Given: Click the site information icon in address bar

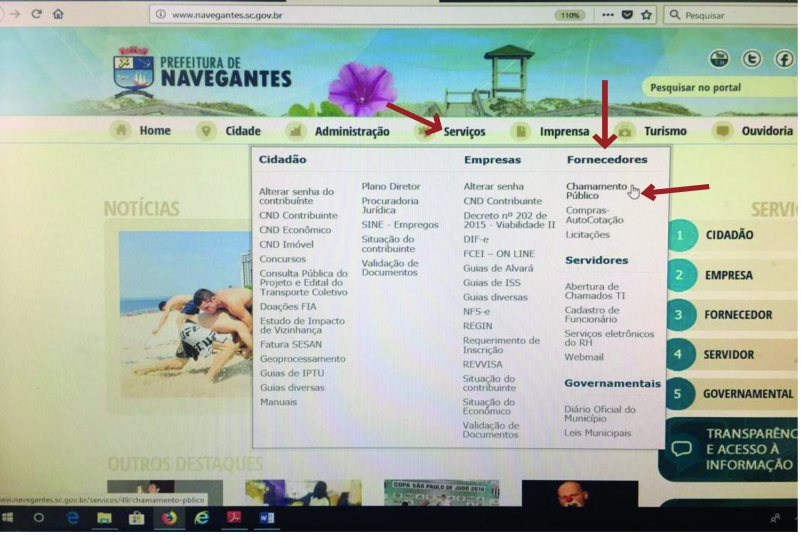Looking at the screenshot, I should pos(160,14).
